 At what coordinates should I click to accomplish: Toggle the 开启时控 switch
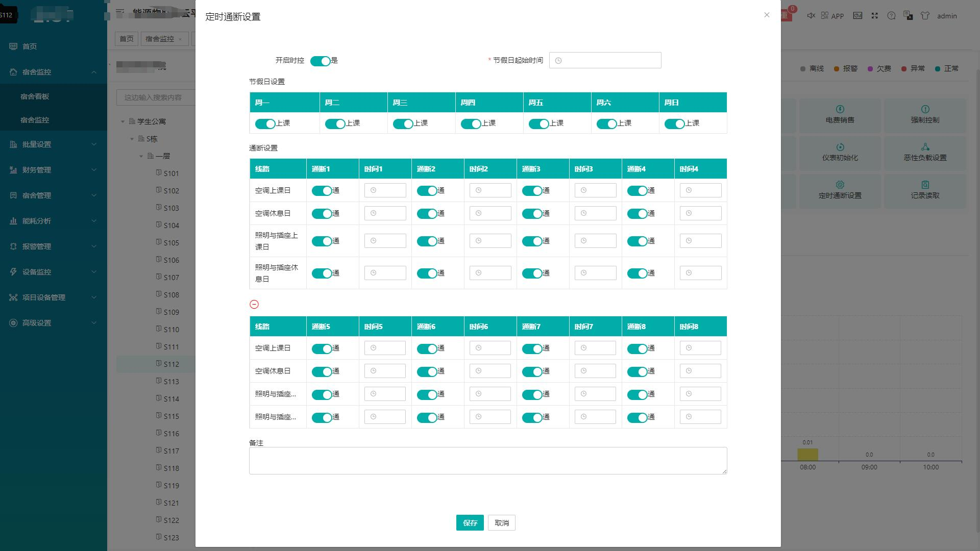tap(322, 61)
